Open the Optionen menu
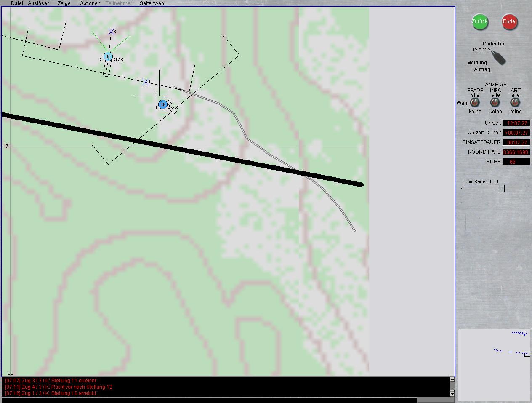The image size is (532, 403). tap(90, 3)
